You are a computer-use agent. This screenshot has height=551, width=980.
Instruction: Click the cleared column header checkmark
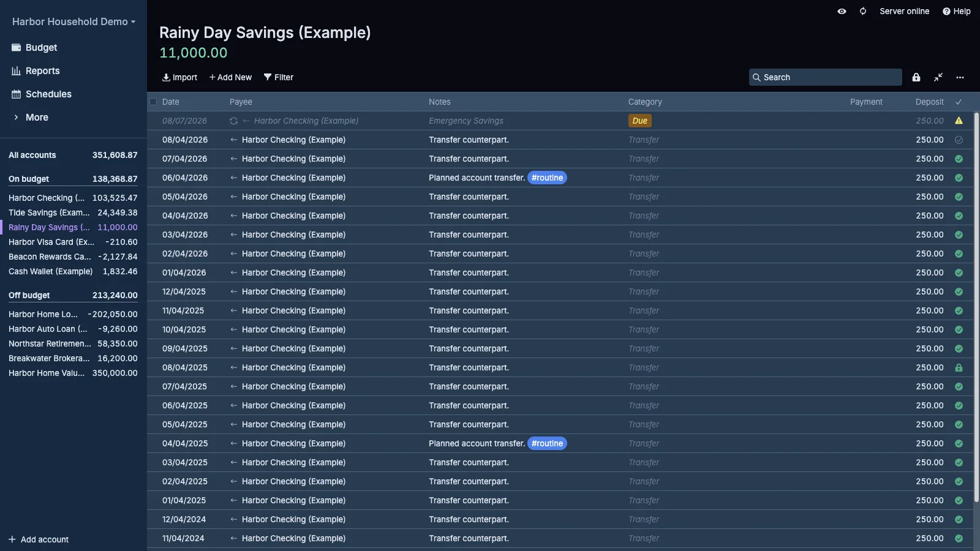pyautogui.click(x=959, y=102)
